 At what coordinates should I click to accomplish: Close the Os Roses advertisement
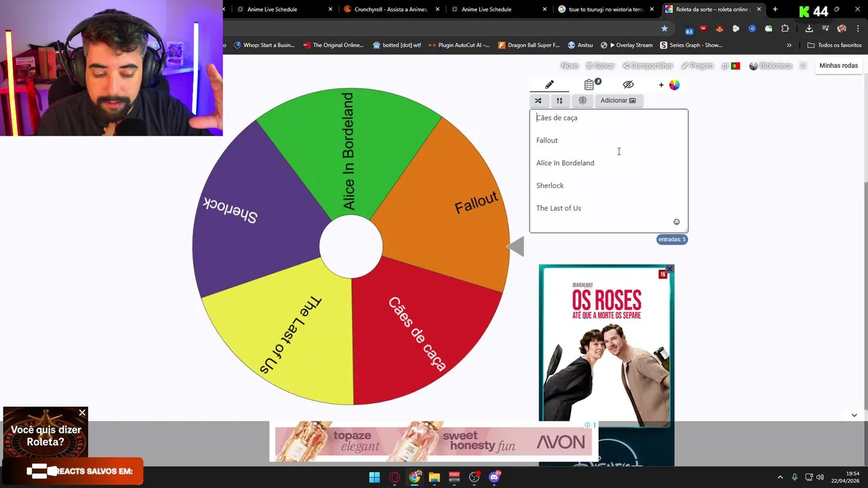(669, 270)
